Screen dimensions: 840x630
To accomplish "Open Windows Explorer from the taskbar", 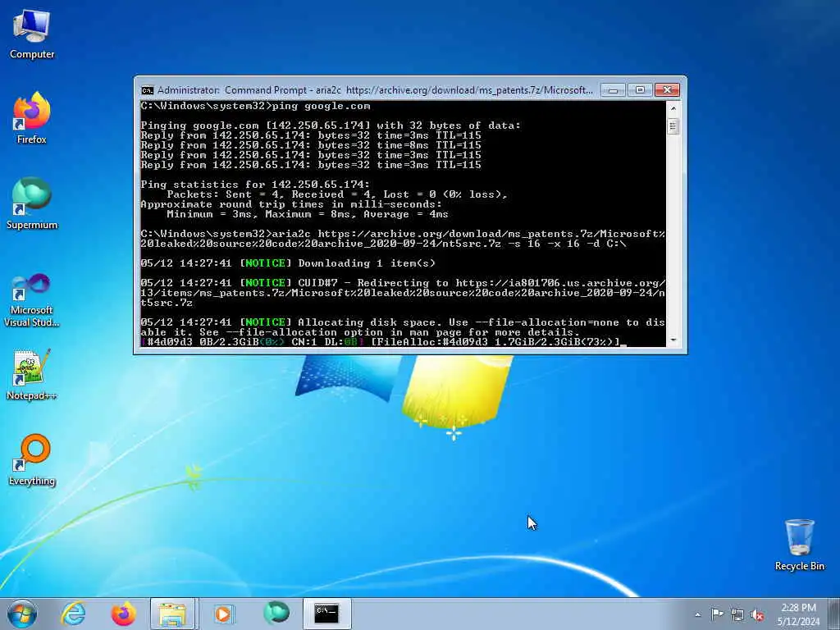I will (173, 614).
